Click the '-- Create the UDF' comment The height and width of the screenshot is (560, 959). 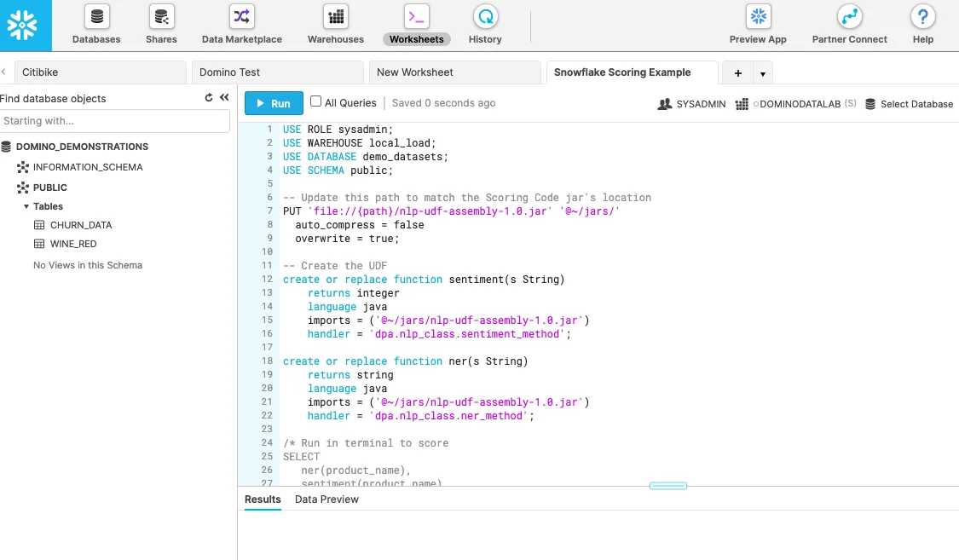(x=335, y=266)
